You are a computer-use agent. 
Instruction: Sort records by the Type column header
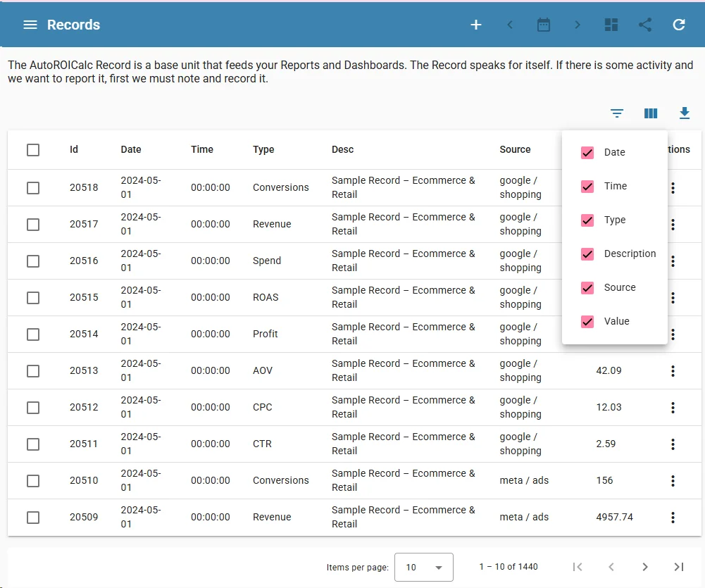click(262, 149)
